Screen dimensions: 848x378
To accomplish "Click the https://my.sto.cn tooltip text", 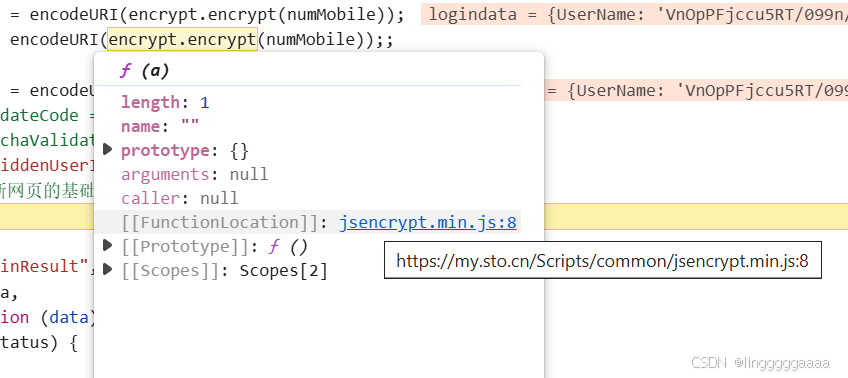I will click(x=602, y=261).
